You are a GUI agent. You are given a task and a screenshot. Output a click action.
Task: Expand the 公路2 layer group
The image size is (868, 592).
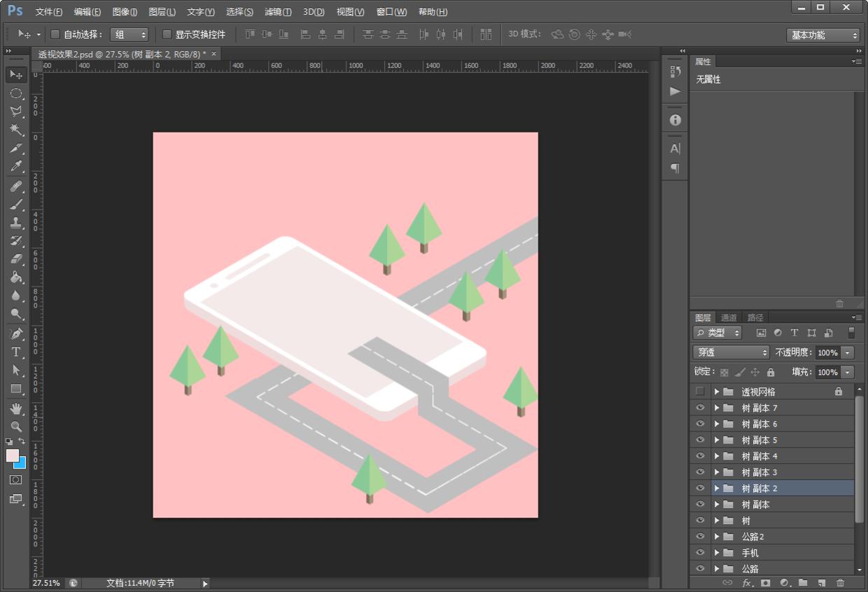pyautogui.click(x=717, y=537)
